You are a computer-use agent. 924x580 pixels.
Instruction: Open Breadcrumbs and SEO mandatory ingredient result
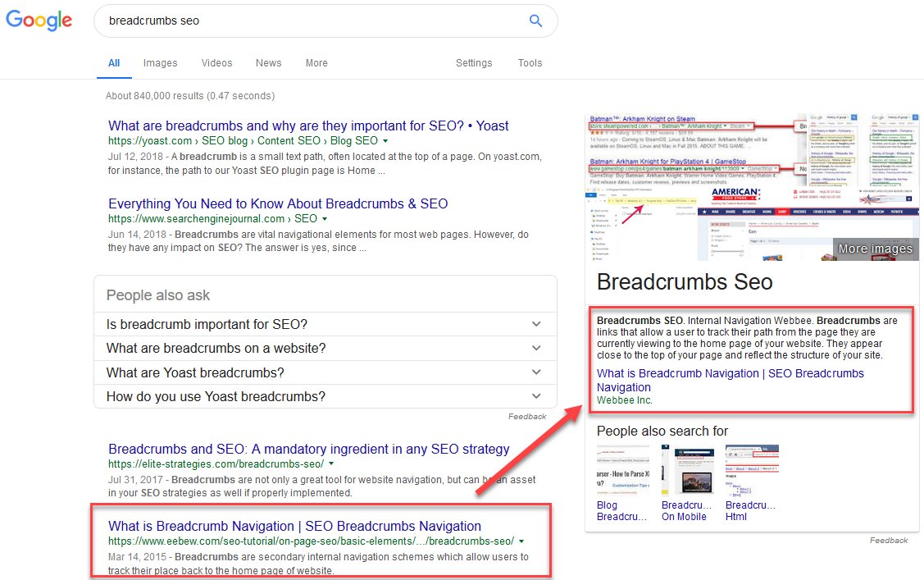click(309, 449)
